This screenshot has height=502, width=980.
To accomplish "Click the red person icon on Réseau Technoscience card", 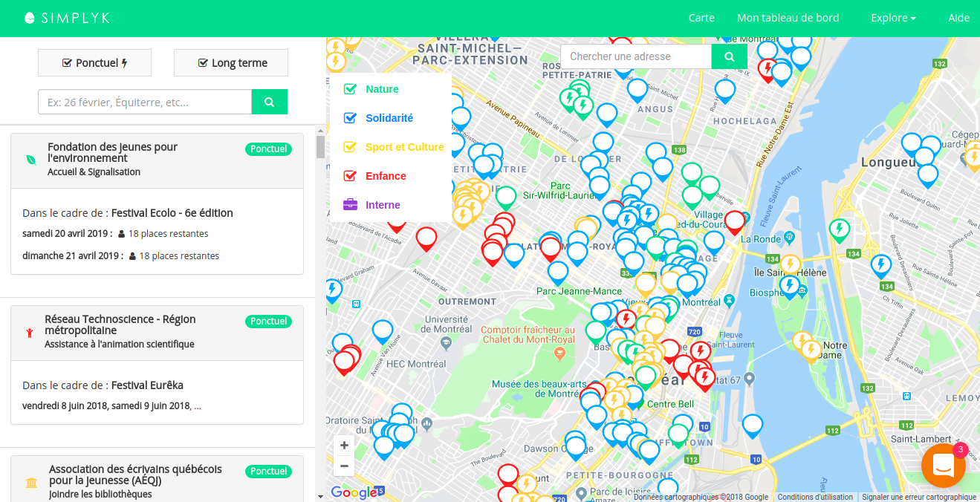I will [x=30, y=332].
